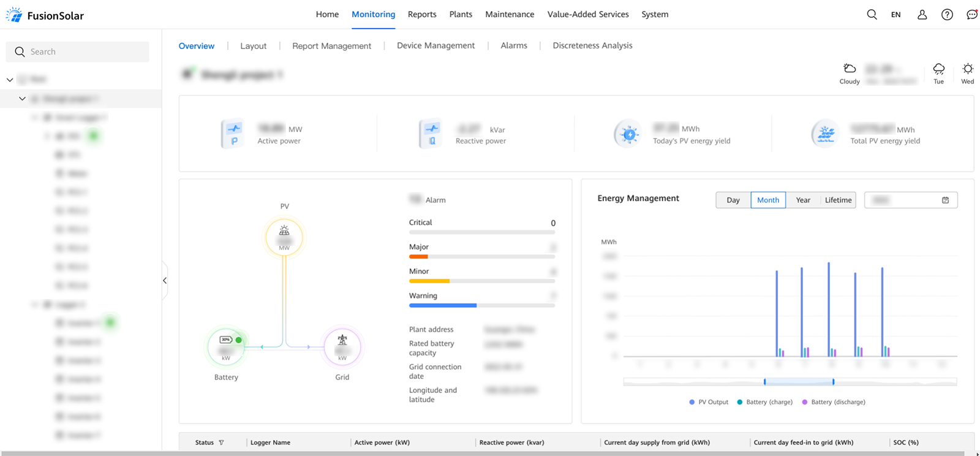Click Reactive power (kvar) column header
980x456 pixels.
point(511,443)
